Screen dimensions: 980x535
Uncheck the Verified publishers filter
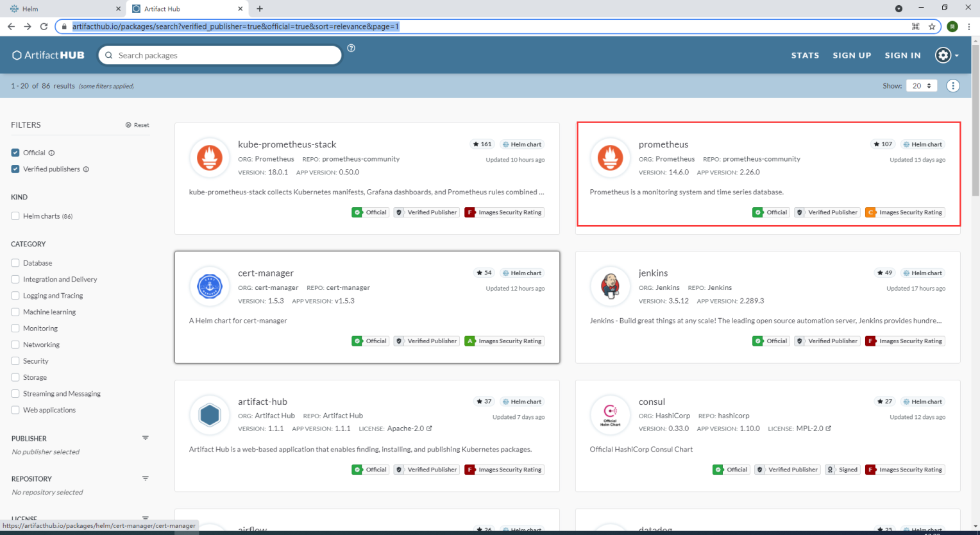15,169
